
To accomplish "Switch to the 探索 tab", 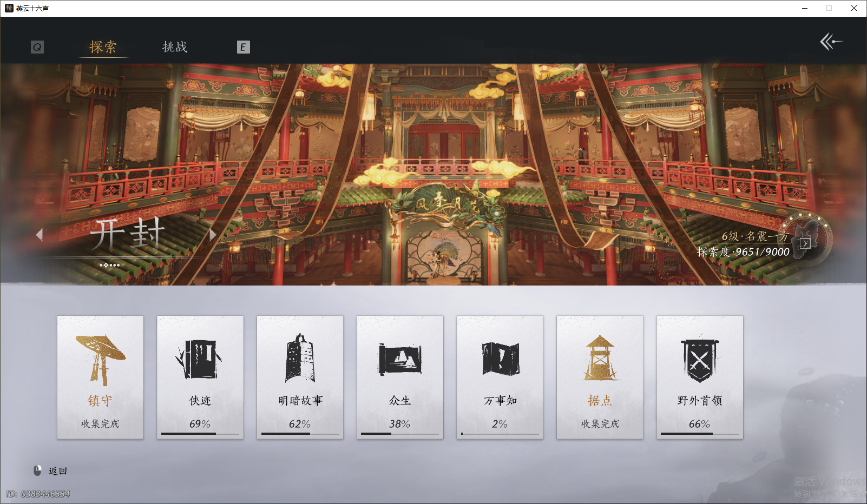I will (103, 48).
